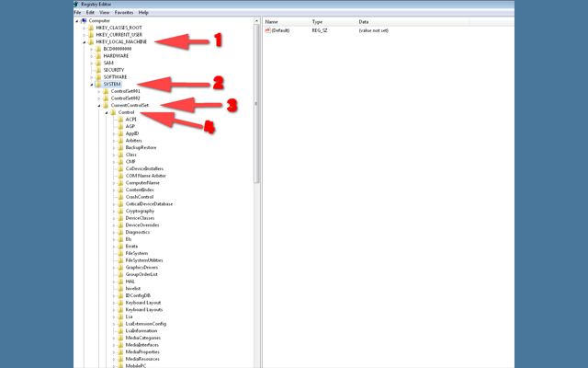Viewport: 588px width, 368px height.
Task: Click the SAM folder icon
Action: pos(98,63)
